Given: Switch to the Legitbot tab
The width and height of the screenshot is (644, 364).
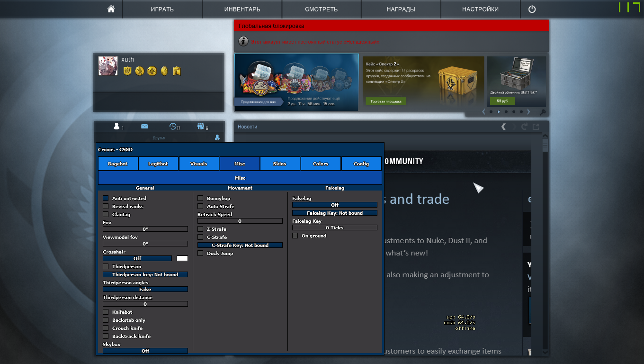Looking at the screenshot, I should [158, 164].
